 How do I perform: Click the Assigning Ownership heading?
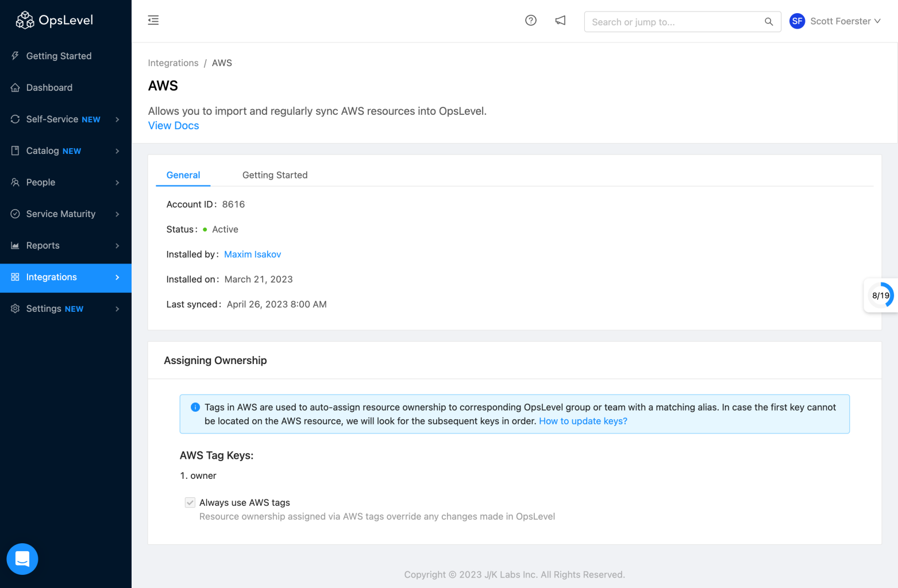point(215,361)
